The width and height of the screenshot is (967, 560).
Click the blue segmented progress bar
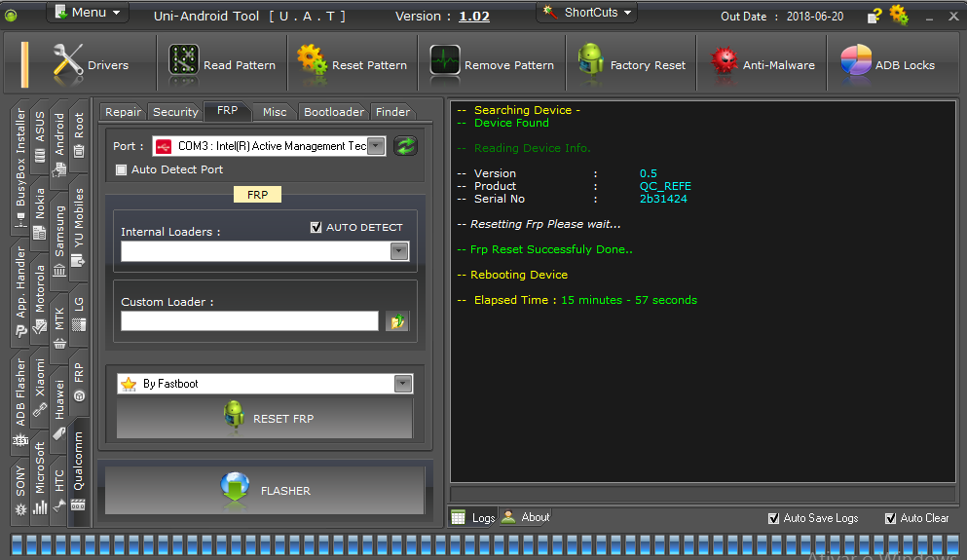coord(485,544)
